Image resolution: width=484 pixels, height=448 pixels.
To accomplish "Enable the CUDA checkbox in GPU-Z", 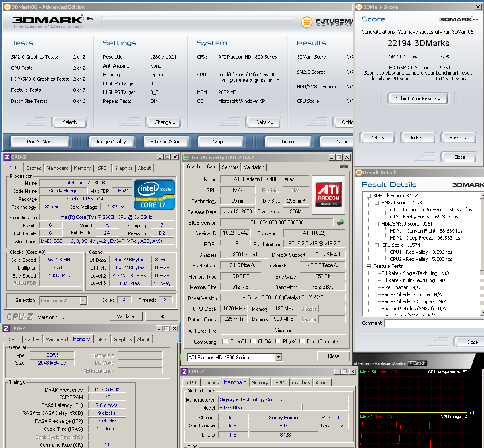I will (x=253, y=341).
